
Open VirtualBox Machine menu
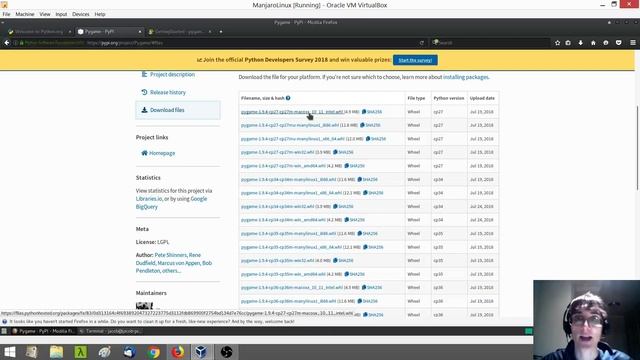[25, 14]
